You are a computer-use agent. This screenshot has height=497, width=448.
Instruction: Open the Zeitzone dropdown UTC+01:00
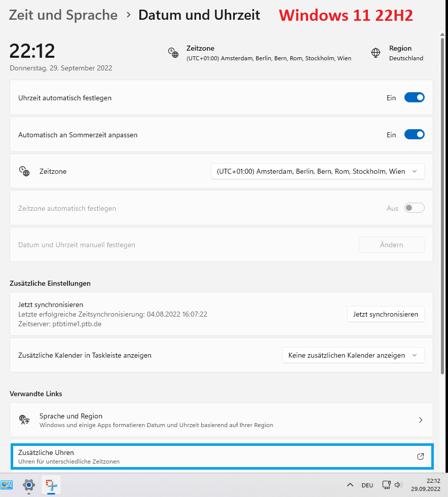point(317,171)
